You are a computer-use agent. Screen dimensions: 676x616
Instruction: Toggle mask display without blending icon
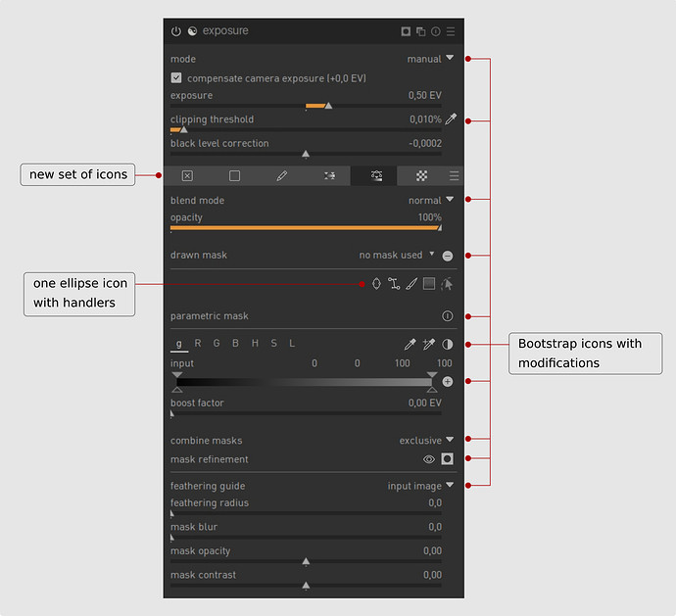pos(447,458)
